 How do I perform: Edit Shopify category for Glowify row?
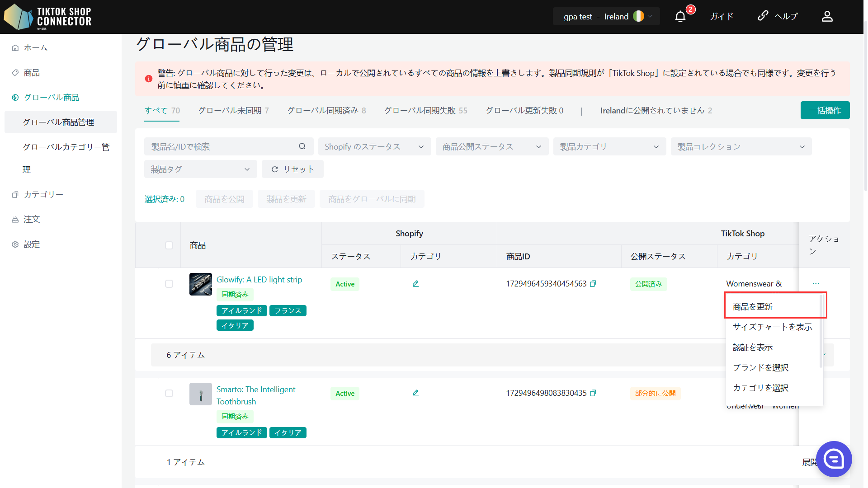coord(415,284)
